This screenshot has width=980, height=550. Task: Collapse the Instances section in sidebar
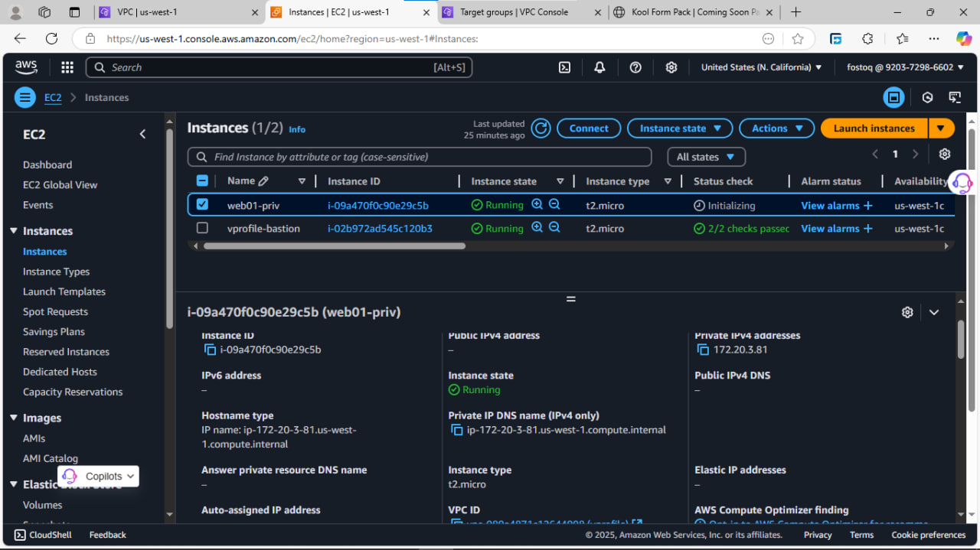14,231
